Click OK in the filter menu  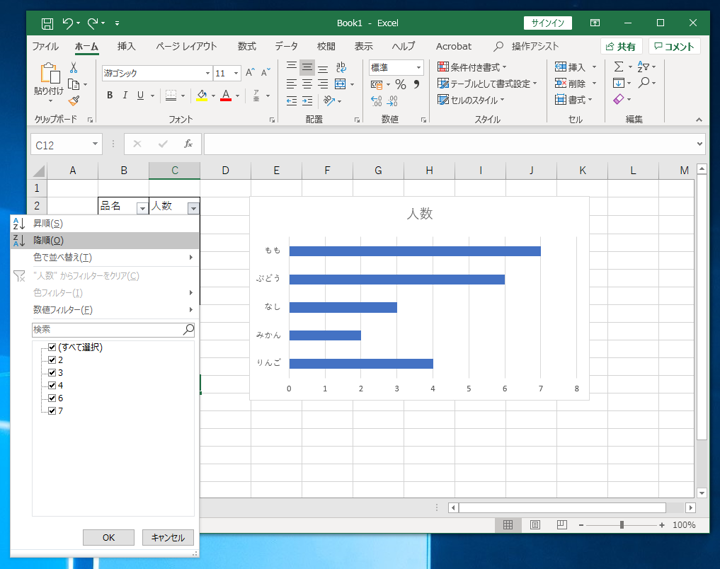point(109,537)
